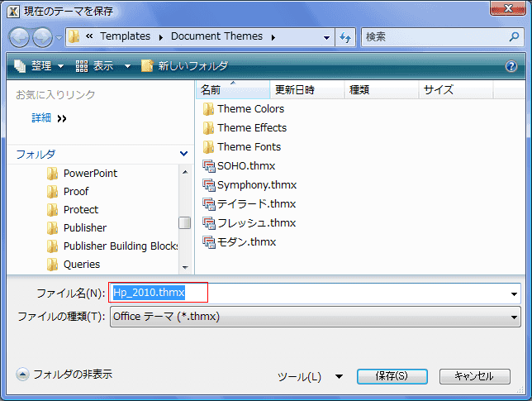
Task: Sort by サイズ column header
Action: click(456, 89)
